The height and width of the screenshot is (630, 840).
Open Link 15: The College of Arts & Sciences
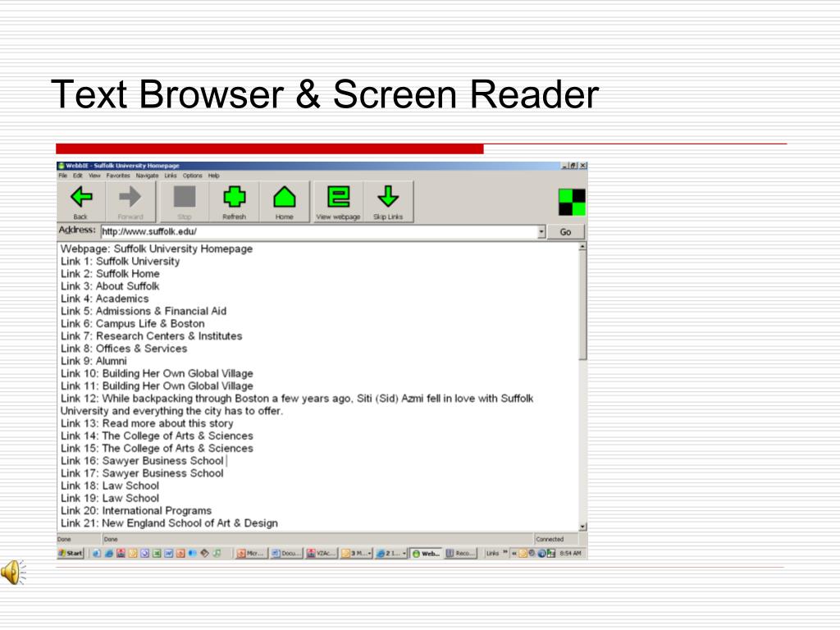157,449
